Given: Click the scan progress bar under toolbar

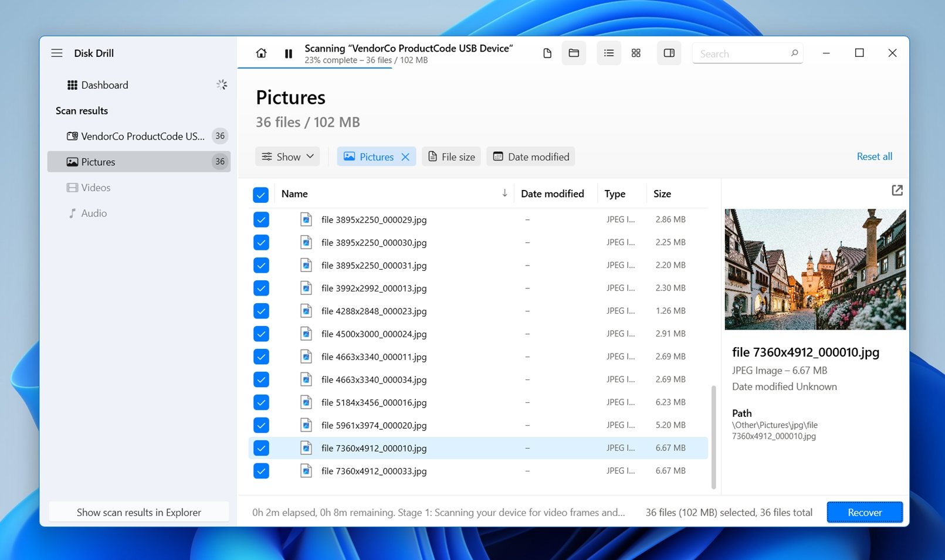Looking at the screenshot, I should pos(314,68).
